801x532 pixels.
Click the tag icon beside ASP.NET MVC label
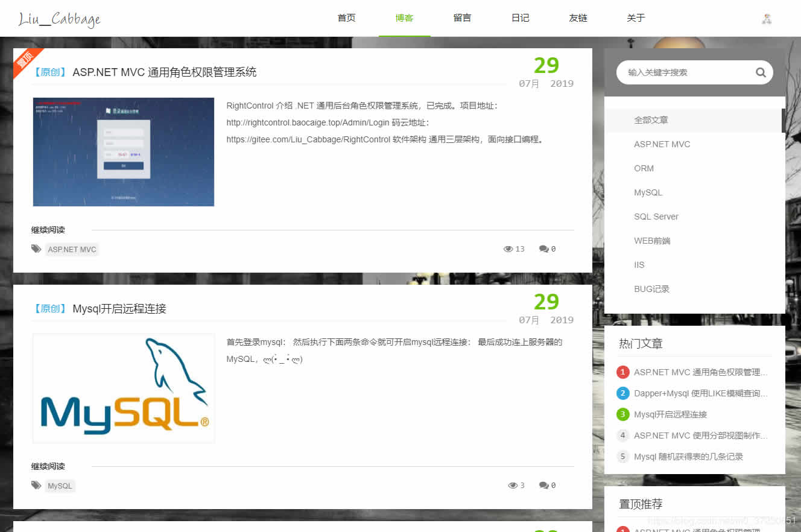pyautogui.click(x=36, y=249)
